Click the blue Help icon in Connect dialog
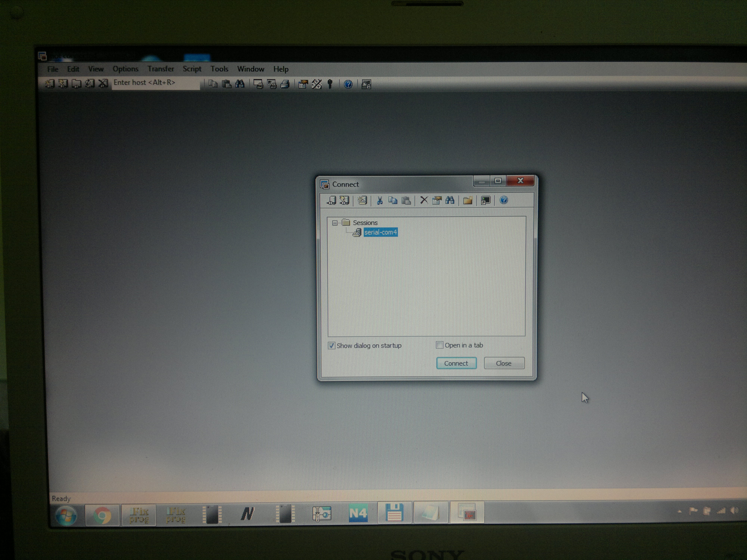747x560 pixels. (503, 200)
